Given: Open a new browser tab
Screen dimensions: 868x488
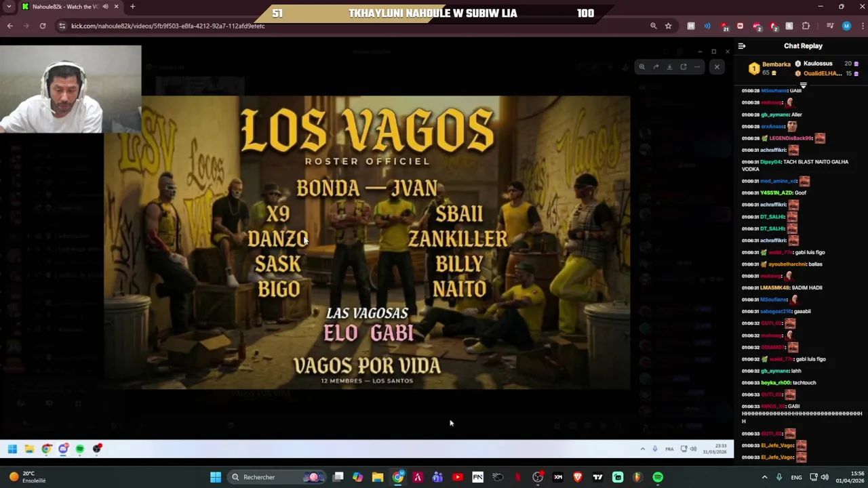Looking at the screenshot, I should click(x=132, y=7).
